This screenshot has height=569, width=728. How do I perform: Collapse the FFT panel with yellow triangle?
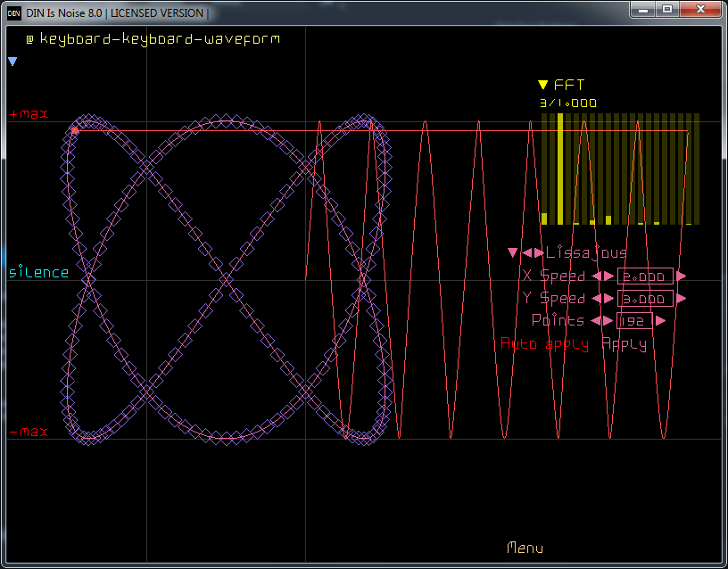(x=542, y=86)
